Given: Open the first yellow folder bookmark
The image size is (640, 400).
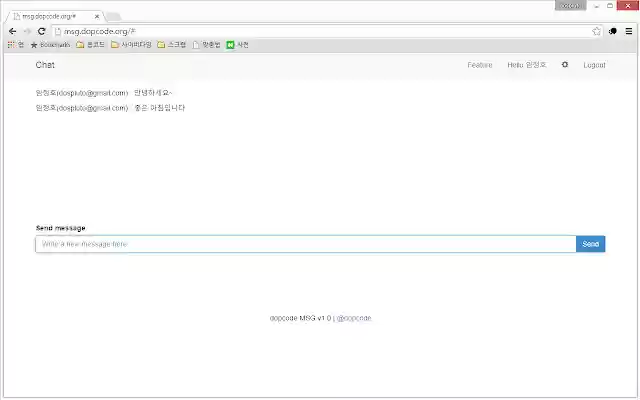Looking at the screenshot, I should point(90,44).
